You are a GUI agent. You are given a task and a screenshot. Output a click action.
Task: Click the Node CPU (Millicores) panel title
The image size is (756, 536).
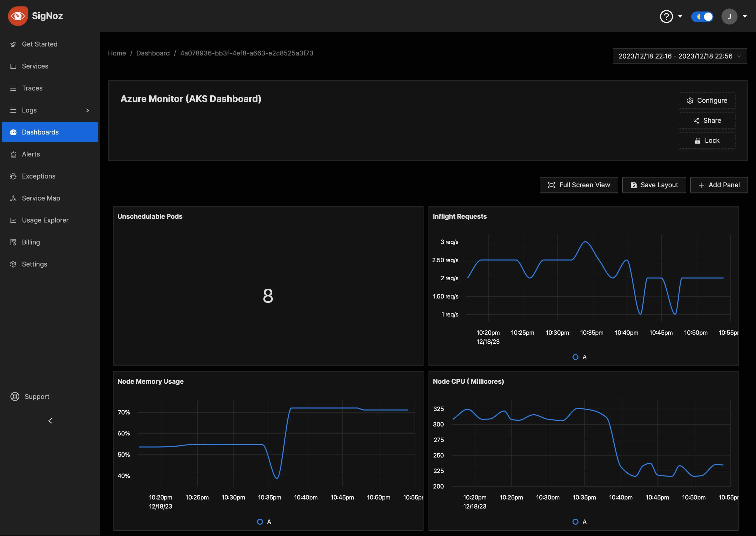pyautogui.click(x=468, y=381)
